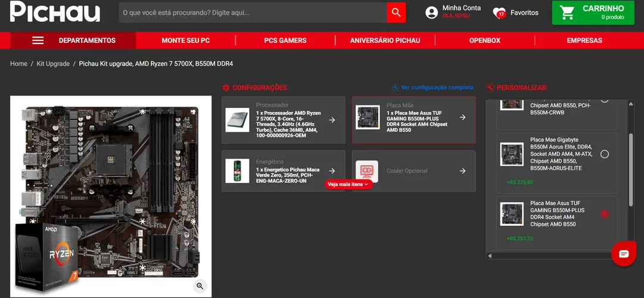This screenshot has width=644, height=298.
Task: Click the +R$ 251,72 price
Action: (520, 238)
